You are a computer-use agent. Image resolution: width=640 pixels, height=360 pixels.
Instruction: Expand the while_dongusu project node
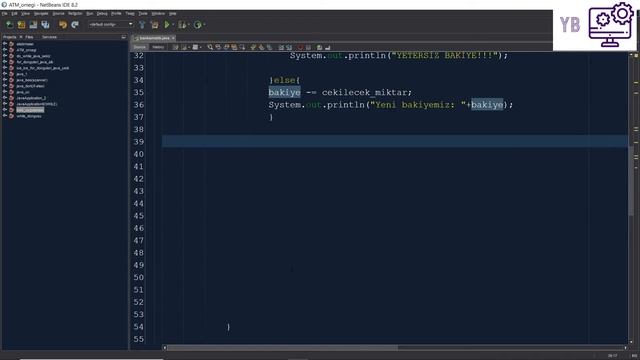coord(4,116)
